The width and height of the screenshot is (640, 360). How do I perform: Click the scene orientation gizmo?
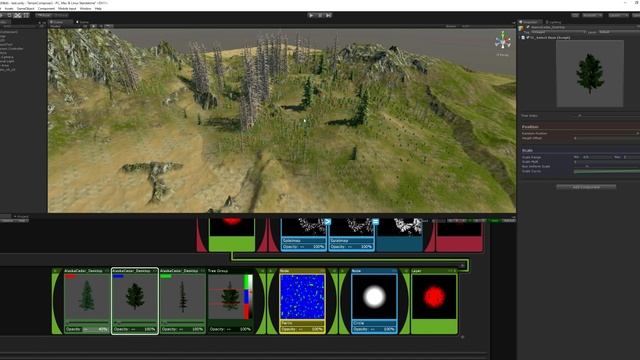pos(502,41)
